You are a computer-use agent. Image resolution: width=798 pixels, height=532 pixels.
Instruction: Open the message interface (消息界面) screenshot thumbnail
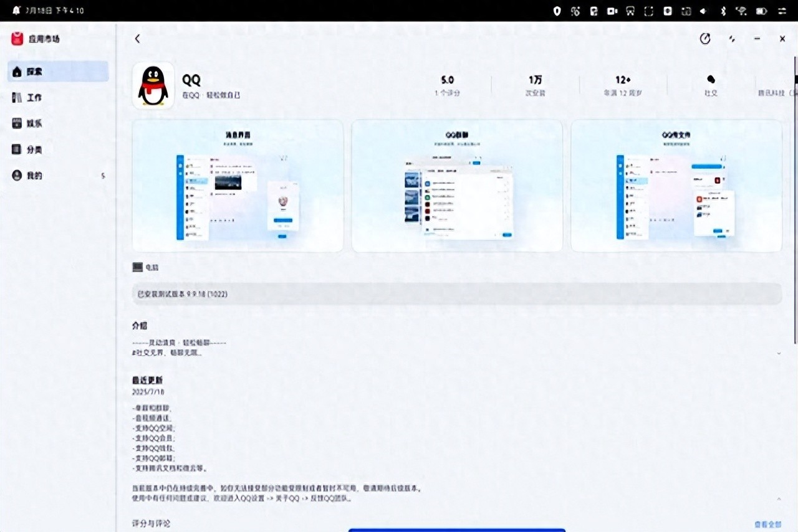(238, 186)
